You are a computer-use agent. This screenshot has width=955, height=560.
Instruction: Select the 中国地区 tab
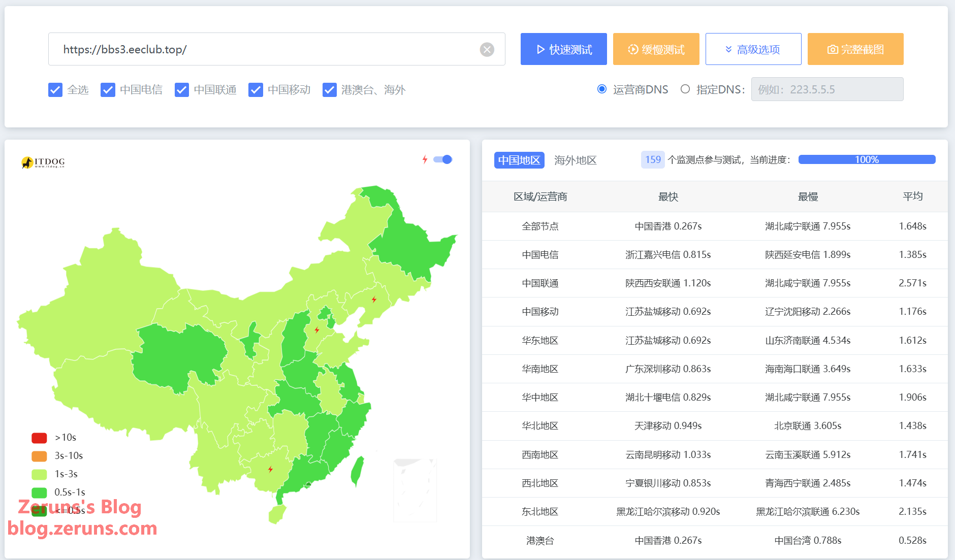(x=519, y=160)
